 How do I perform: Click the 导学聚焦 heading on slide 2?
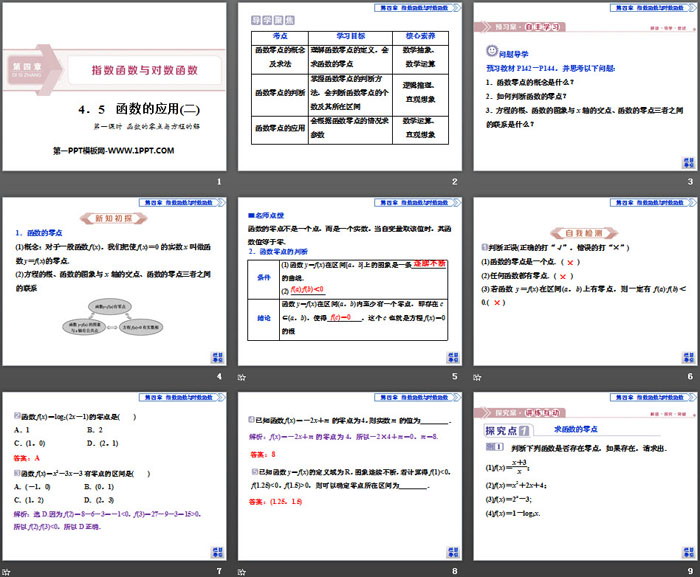click(273, 20)
